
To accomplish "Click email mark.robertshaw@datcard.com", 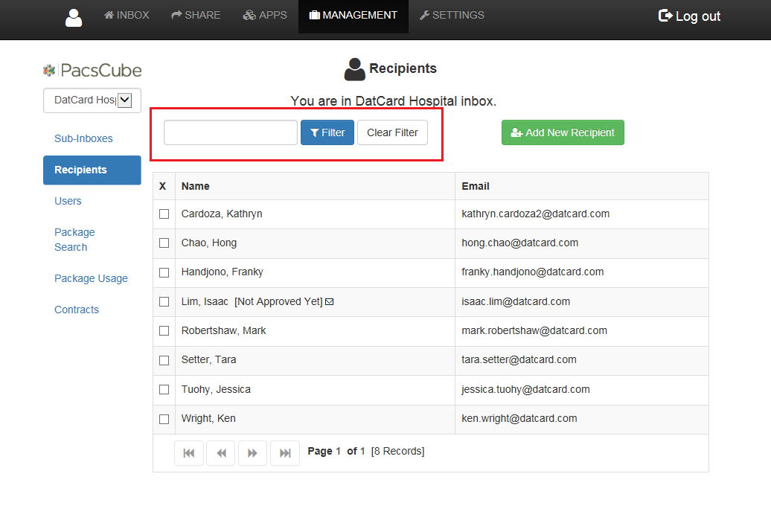I will point(534,330).
